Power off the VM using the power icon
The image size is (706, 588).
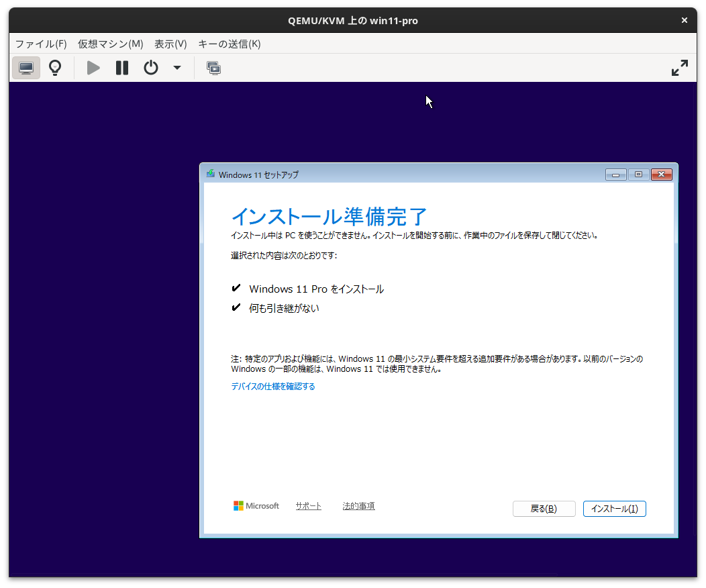(x=150, y=68)
